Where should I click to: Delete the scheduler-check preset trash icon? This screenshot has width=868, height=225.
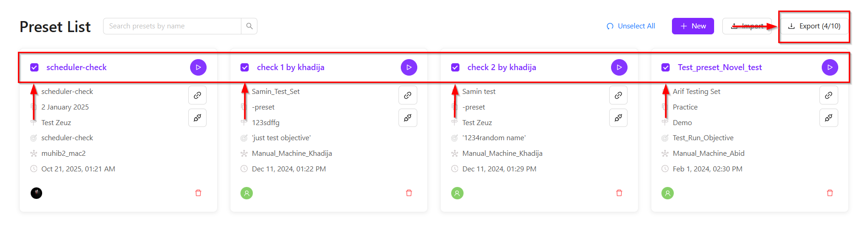tap(198, 193)
